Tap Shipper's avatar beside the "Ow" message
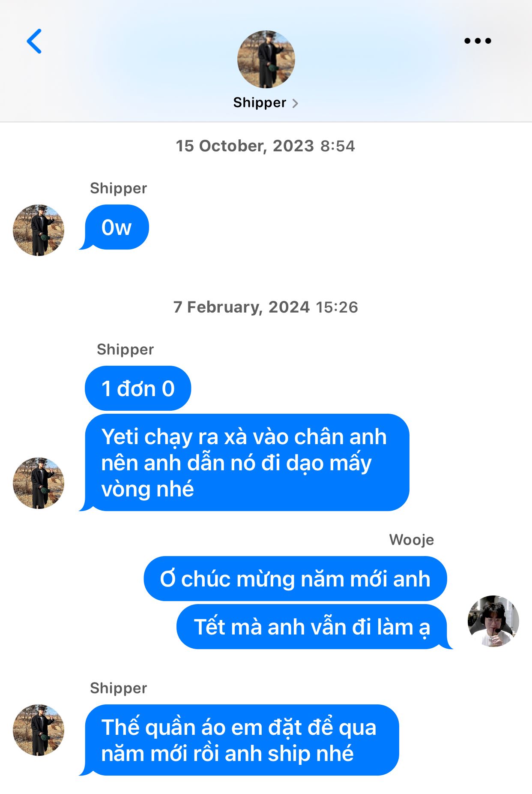 [39, 230]
